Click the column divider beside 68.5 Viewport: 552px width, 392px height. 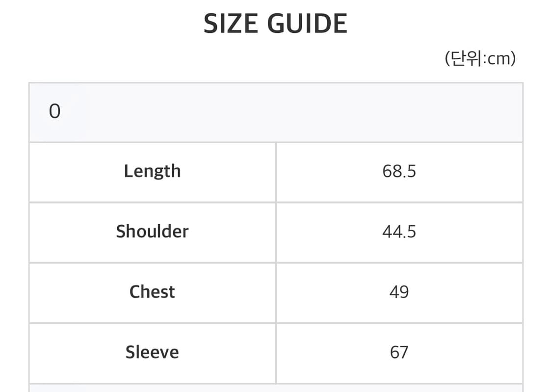click(x=276, y=171)
